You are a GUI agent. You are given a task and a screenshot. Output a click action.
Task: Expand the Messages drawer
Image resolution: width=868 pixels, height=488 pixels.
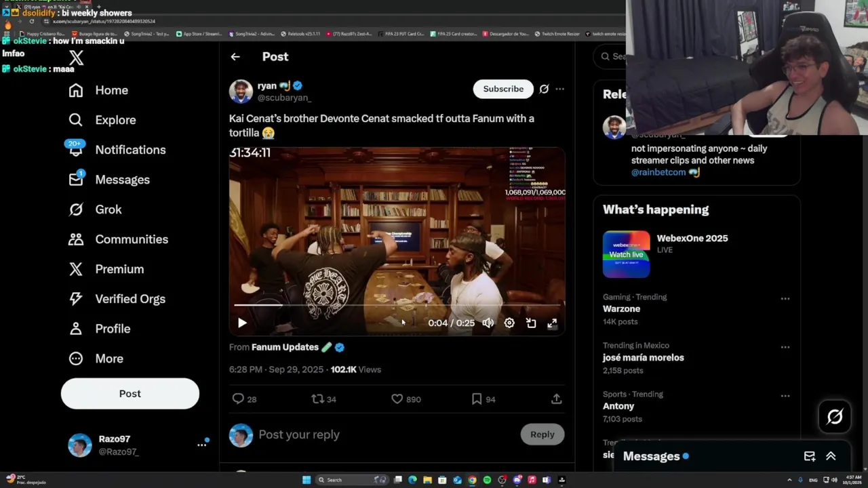(831, 456)
